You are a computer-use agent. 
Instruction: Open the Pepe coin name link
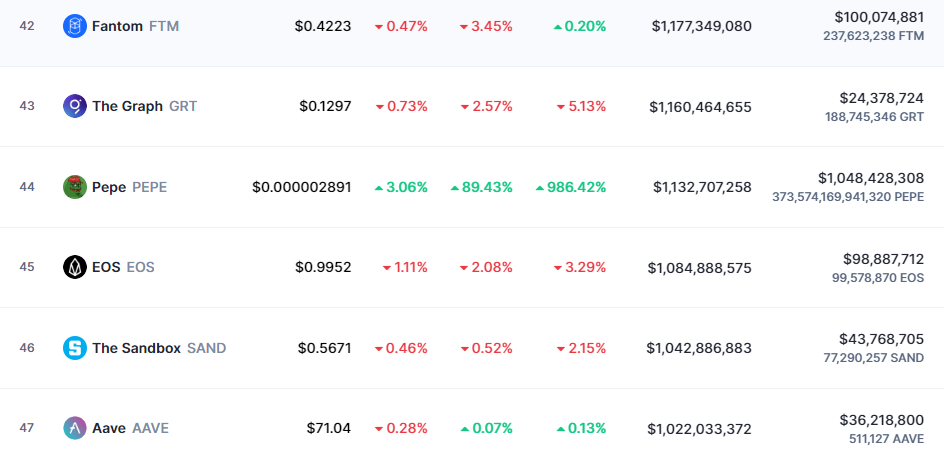pyautogui.click(x=109, y=187)
